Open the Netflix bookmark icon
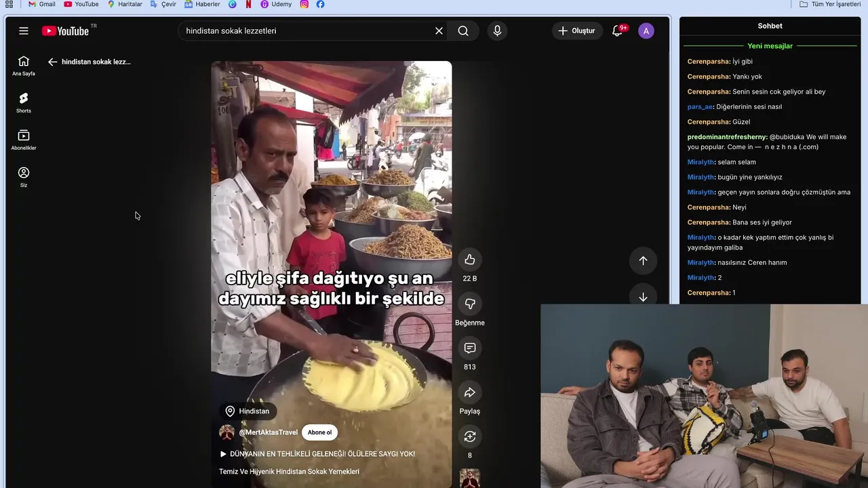Image resolution: width=868 pixels, height=488 pixels. pyautogui.click(x=248, y=4)
